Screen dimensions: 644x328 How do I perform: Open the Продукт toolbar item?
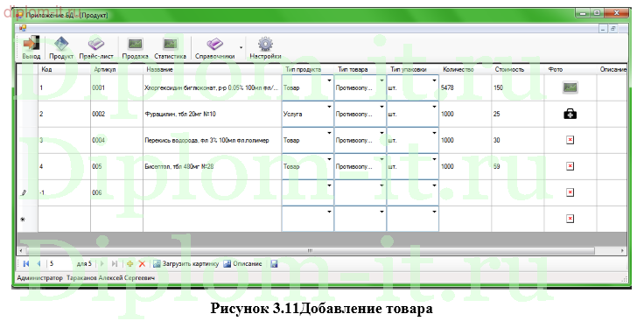[61, 48]
